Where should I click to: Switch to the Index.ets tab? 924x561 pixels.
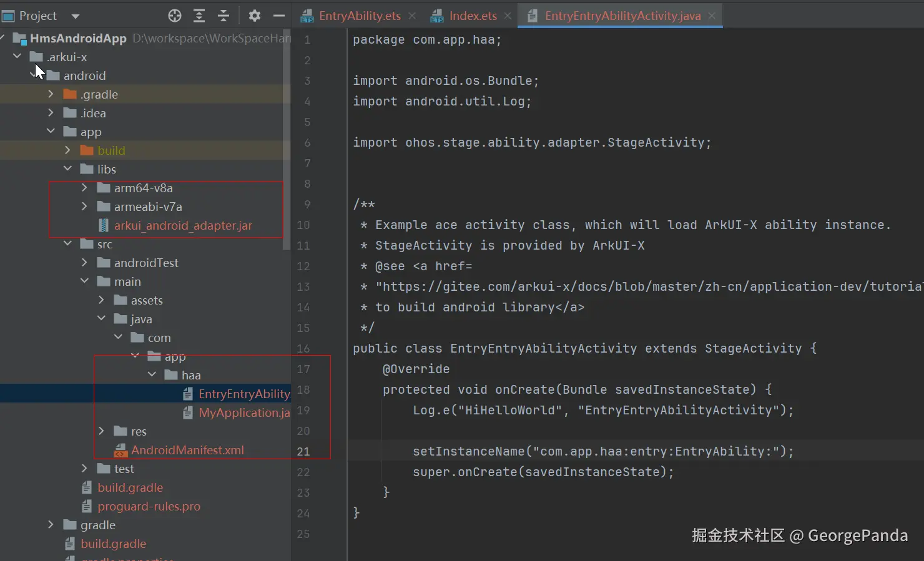point(473,16)
